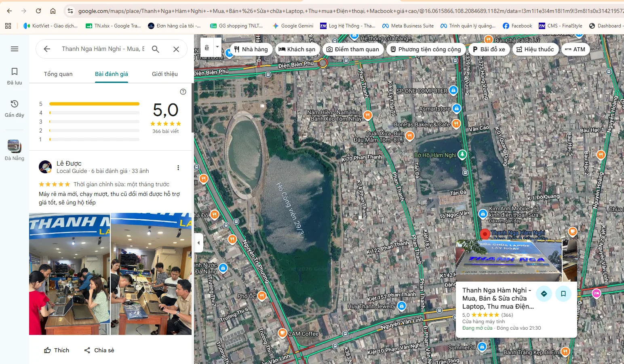Open the print dropdown arrow on map

[217, 47]
